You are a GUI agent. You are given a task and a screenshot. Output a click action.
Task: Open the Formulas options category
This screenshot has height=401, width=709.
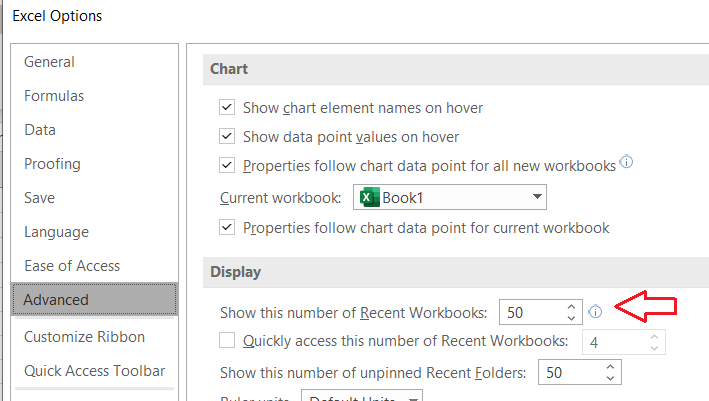[54, 96]
